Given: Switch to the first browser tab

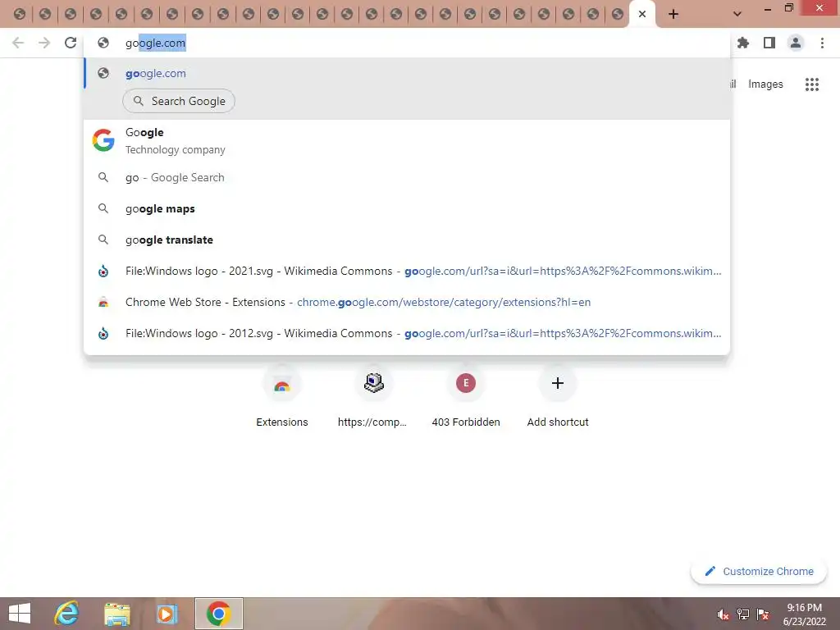Looking at the screenshot, I should 20,15.
